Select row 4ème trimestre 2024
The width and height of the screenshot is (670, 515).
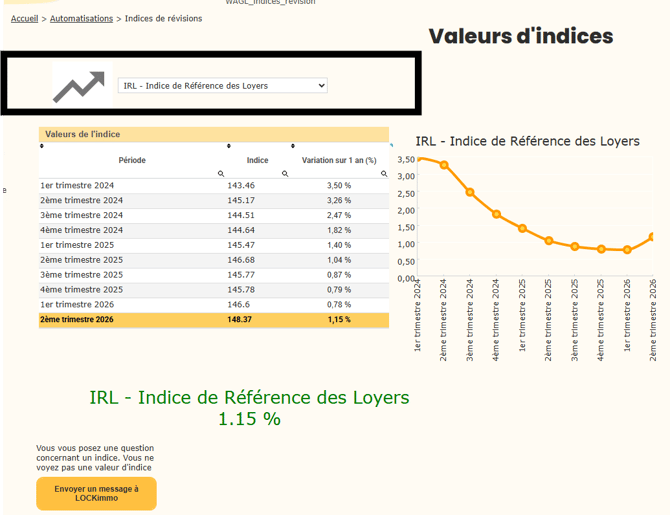[x=214, y=230]
